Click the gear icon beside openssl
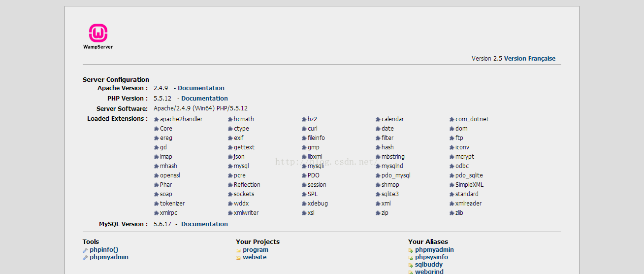Image resolution: width=644 pixels, height=274 pixels. coord(156,175)
